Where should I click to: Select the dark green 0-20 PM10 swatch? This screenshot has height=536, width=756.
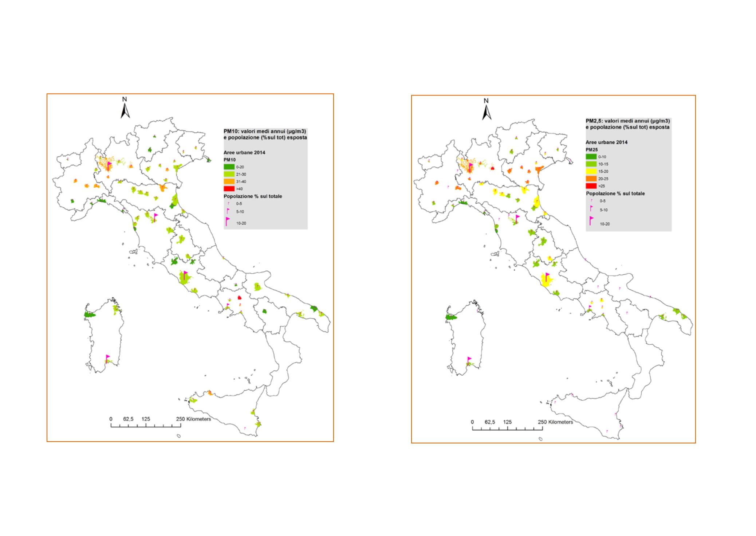pyautogui.click(x=229, y=167)
